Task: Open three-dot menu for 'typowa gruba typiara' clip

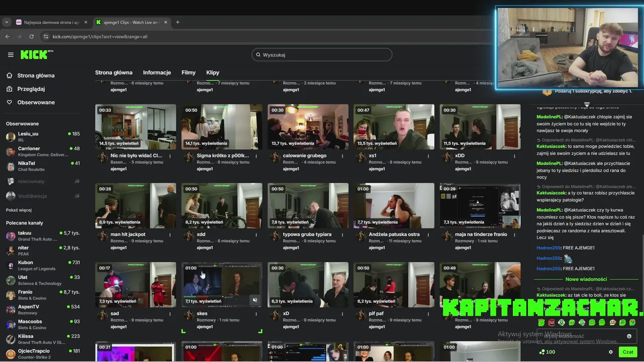Action: (x=342, y=235)
